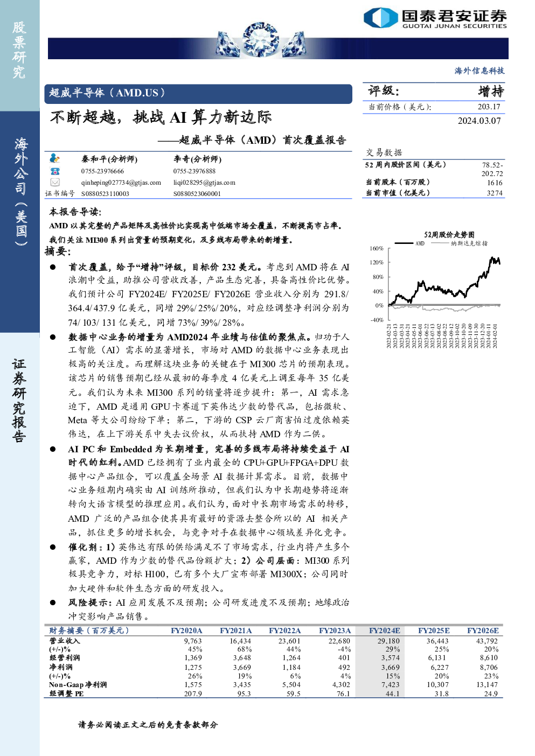Screen dimensions: 535x756
Task: Select the 160% axis label on chart
Action: 377,249
